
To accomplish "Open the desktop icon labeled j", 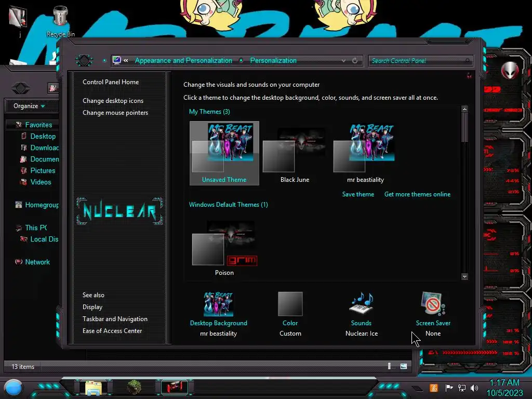I will point(19,20).
